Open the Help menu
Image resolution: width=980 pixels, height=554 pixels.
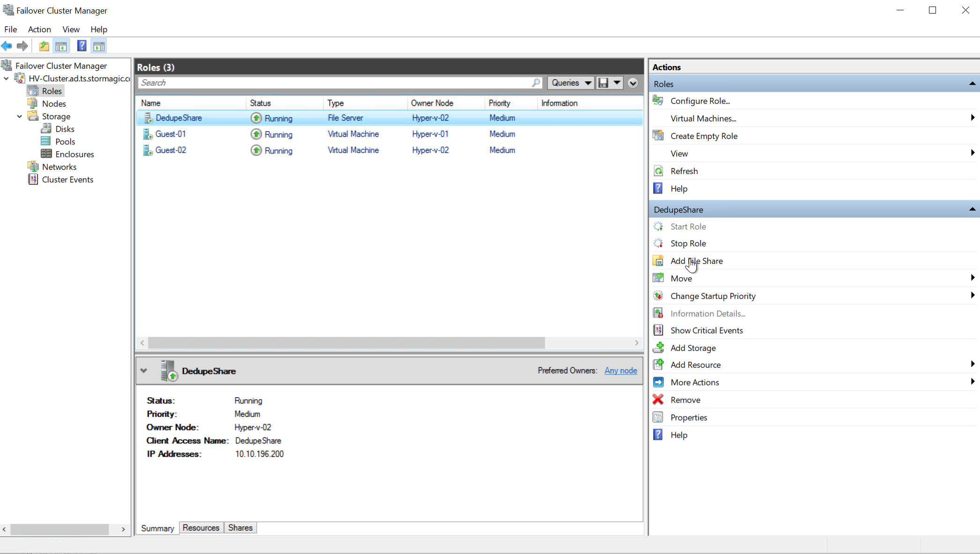pos(99,29)
